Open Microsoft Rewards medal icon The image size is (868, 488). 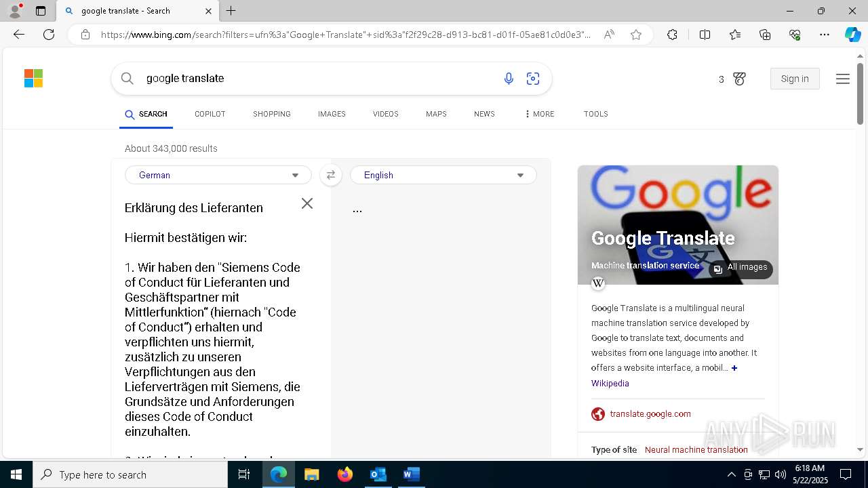(739, 79)
